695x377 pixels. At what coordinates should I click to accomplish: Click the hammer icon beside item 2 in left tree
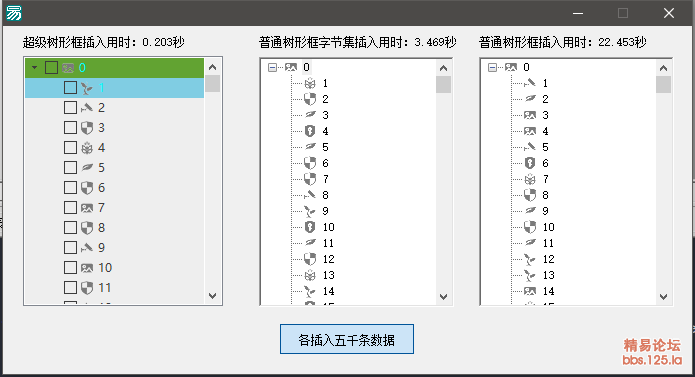click(x=87, y=108)
